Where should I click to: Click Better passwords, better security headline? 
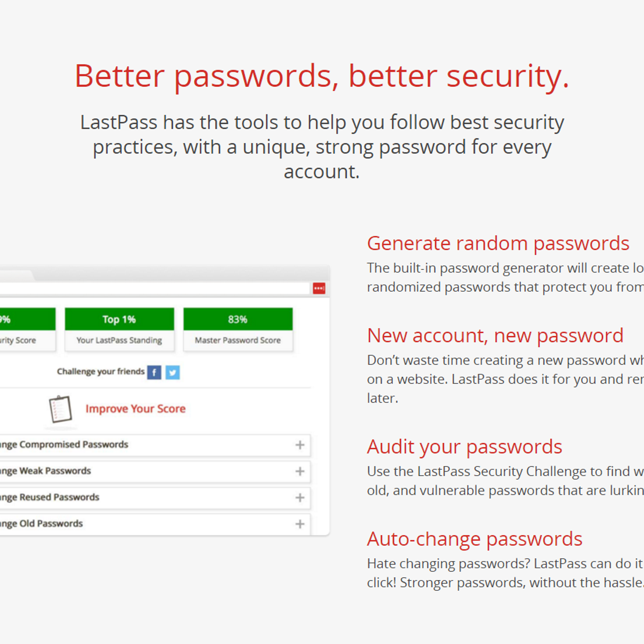point(322,76)
